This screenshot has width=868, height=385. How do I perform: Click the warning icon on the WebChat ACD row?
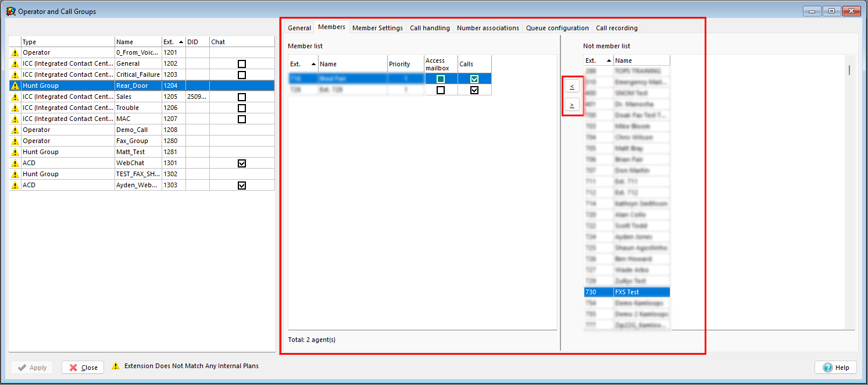click(15, 163)
